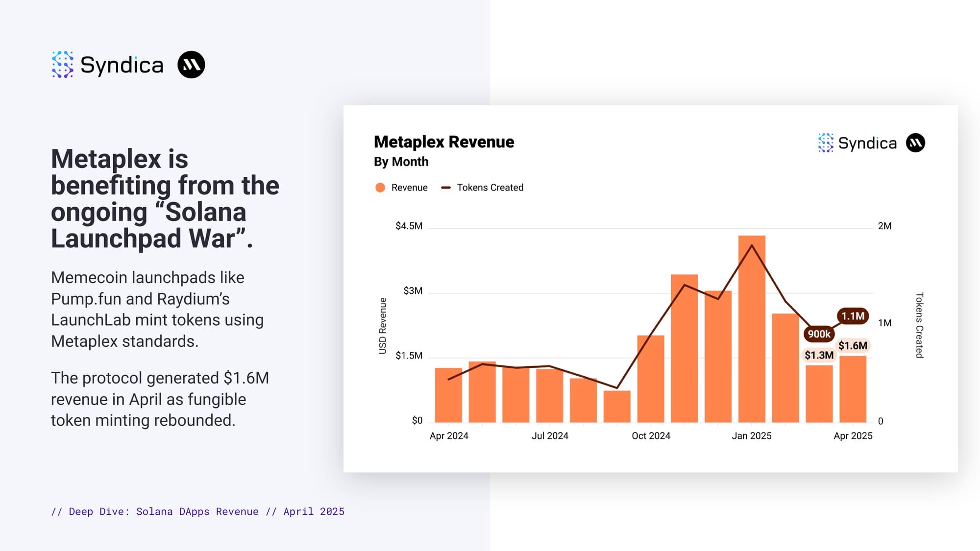Click the Tokens Created legend line marker
Screen dimensions: 980x551
(445, 188)
